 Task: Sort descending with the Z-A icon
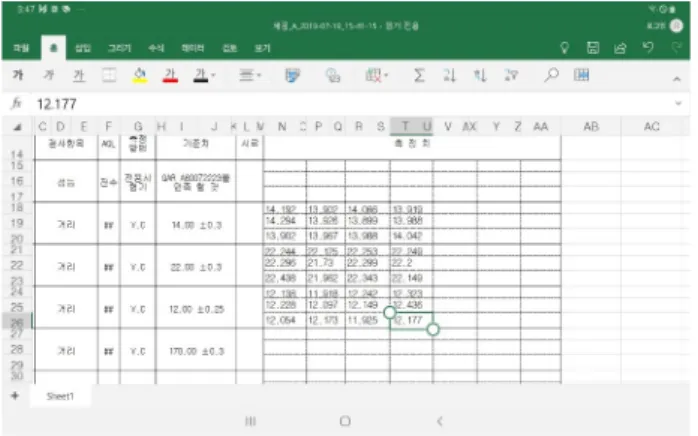click(x=480, y=75)
